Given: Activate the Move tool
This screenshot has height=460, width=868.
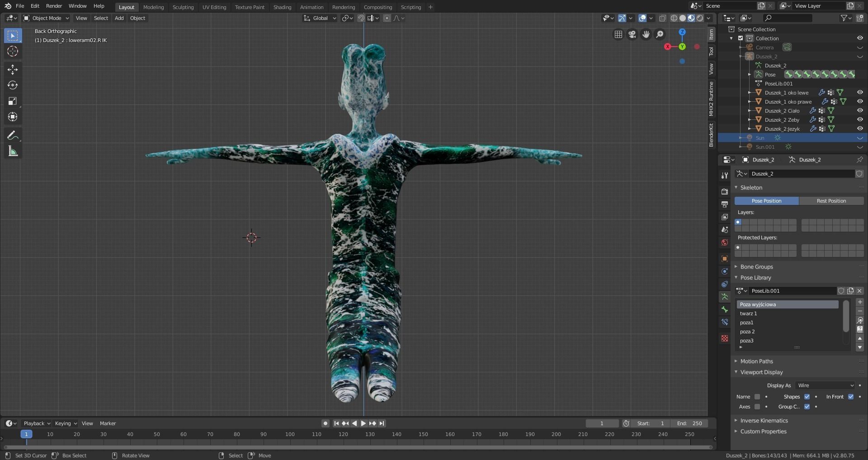Looking at the screenshot, I should pos(13,69).
